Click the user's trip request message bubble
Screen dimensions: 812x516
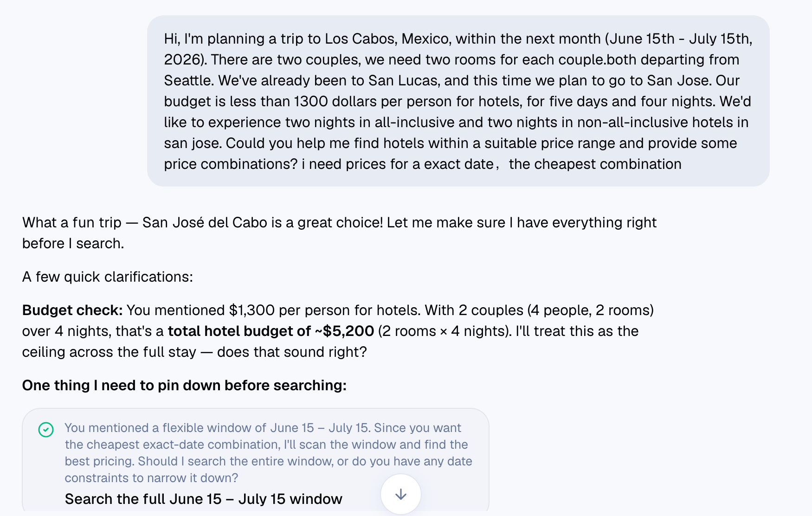click(458, 101)
